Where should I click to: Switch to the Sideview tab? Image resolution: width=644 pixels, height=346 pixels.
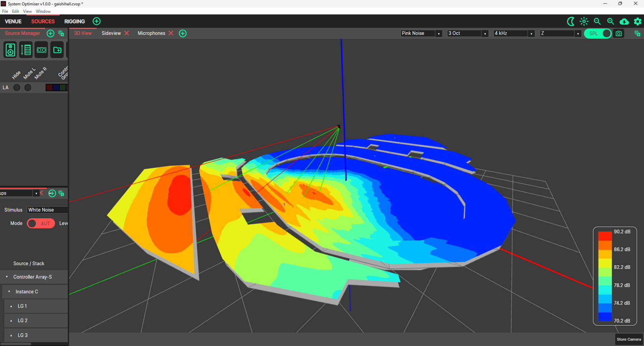[x=111, y=33]
